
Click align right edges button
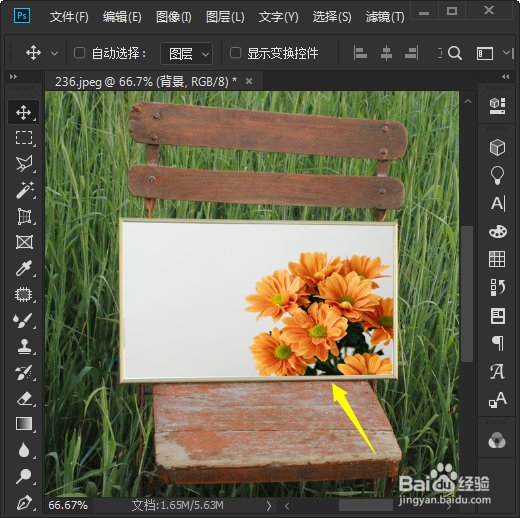point(412,53)
